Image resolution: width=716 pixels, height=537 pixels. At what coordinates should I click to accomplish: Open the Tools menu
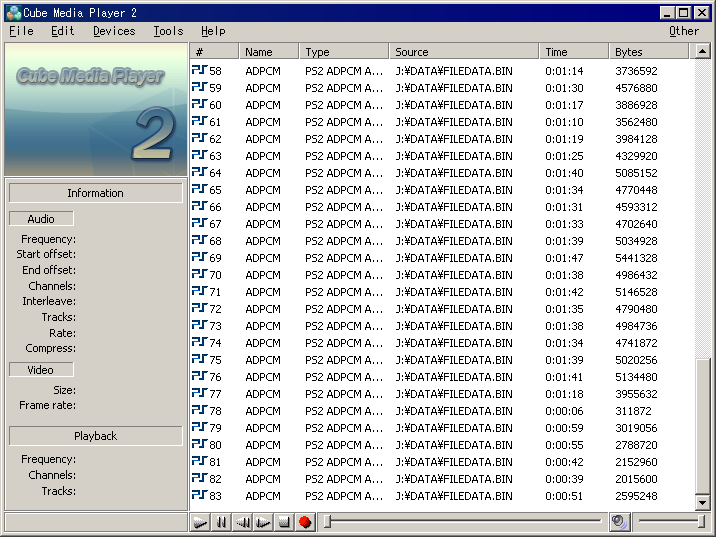[x=168, y=31]
